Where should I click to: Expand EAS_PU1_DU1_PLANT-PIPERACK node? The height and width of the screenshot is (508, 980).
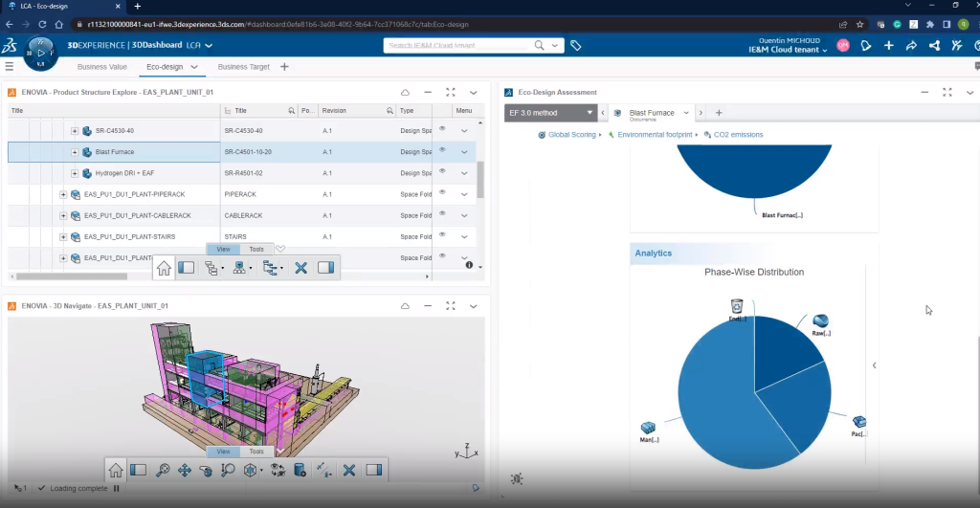click(x=63, y=194)
